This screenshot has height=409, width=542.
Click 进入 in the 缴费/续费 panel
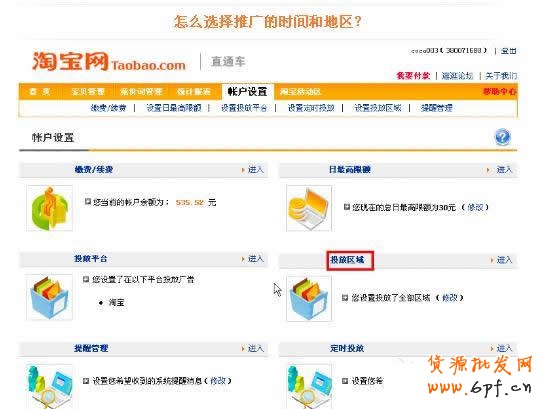tap(255, 169)
